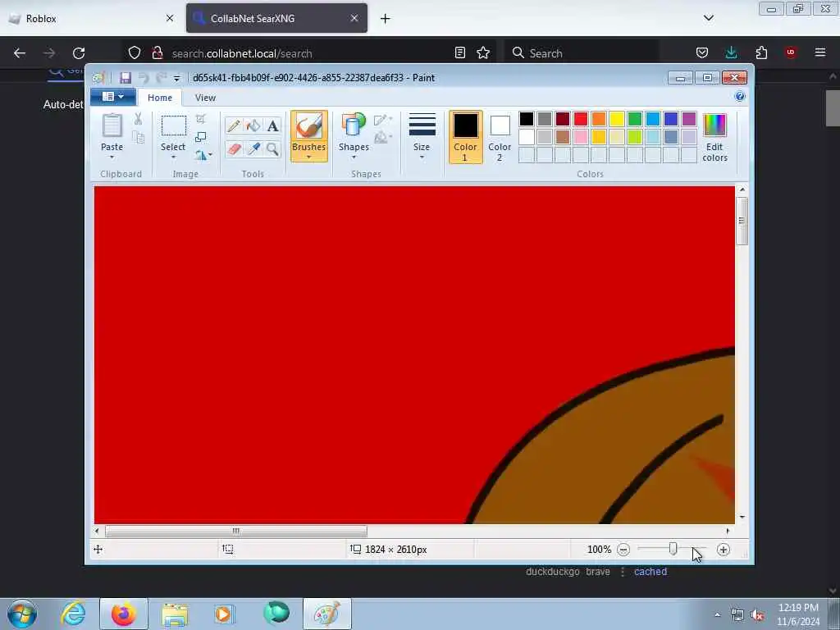Open a new Firefox tab
Image resolution: width=840 pixels, height=630 pixels.
click(x=386, y=19)
